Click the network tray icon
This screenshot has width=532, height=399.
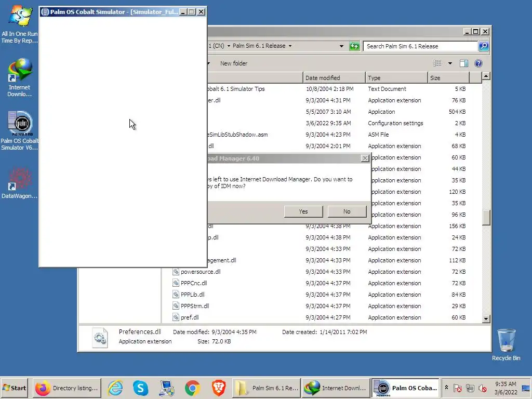(x=470, y=388)
